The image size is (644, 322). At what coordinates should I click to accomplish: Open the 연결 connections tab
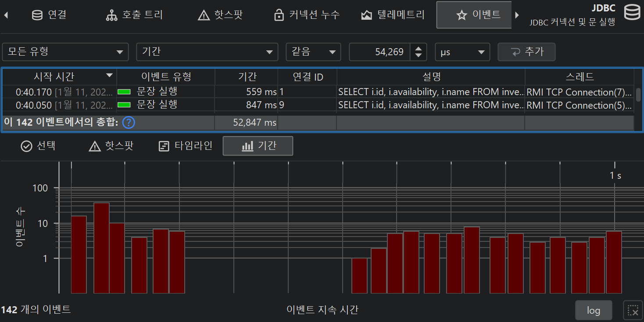pyautogui.click(x=49, y=15)
